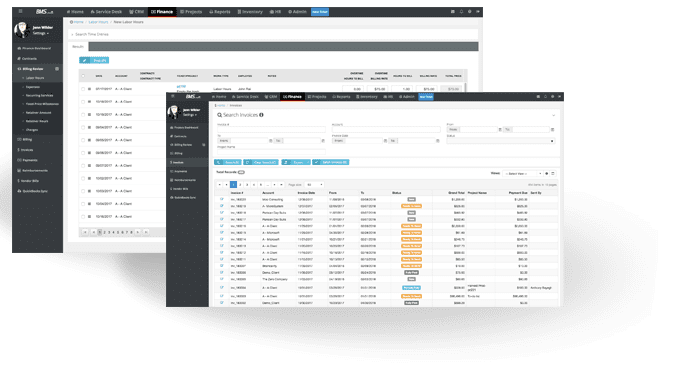Go to first page in invoices pagination

click(220, 185)
